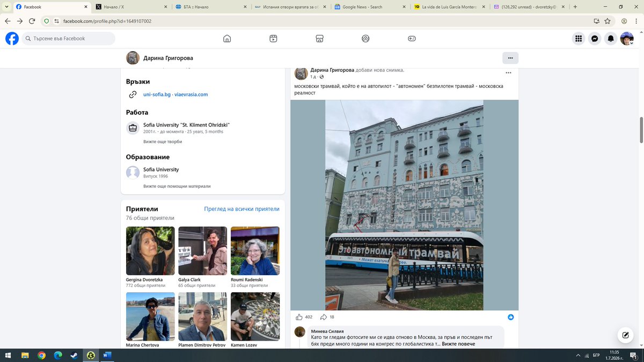The height and width of the screenshot is (362, 644).
Task: Open the Facebook Home icon
Action: 227,39
